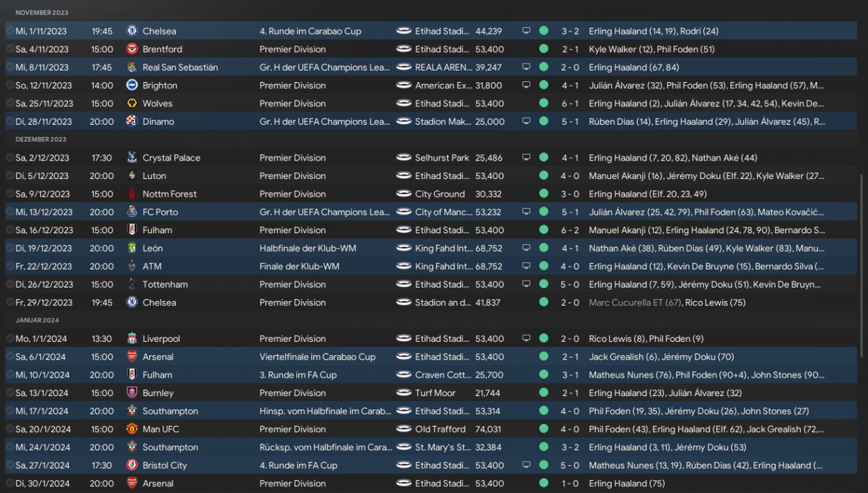Click the date Di, 26/12/2023

[x=44, y=284]
